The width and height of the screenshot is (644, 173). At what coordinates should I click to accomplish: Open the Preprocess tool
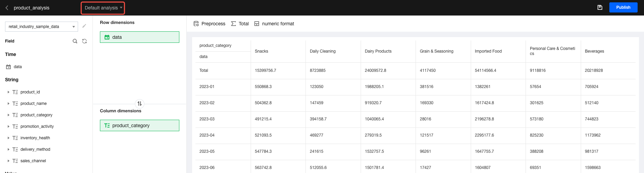[x=209, y=24]
